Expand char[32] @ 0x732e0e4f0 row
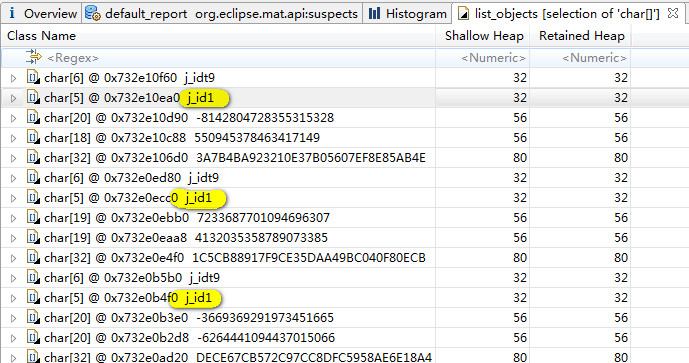 (14, 258)
